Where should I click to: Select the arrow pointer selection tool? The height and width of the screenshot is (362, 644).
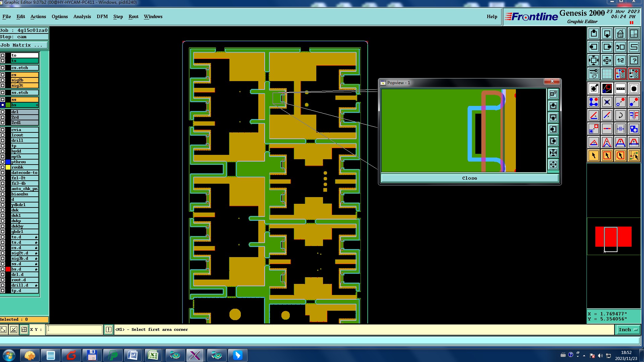pyautogui.click(x=593, y=156)
